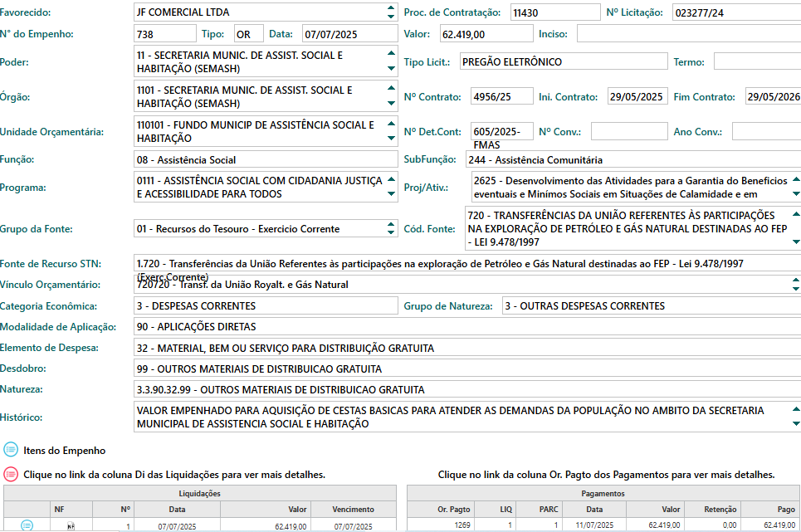Screen dimensions: 801x532
Task: Click the up arrow of the Poder field
Action: click(391, 53)
